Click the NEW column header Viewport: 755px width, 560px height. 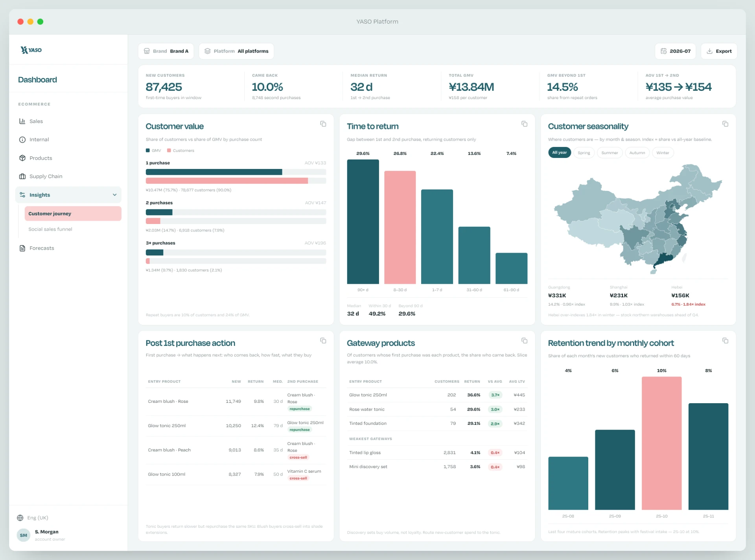[x=236, y=382]
